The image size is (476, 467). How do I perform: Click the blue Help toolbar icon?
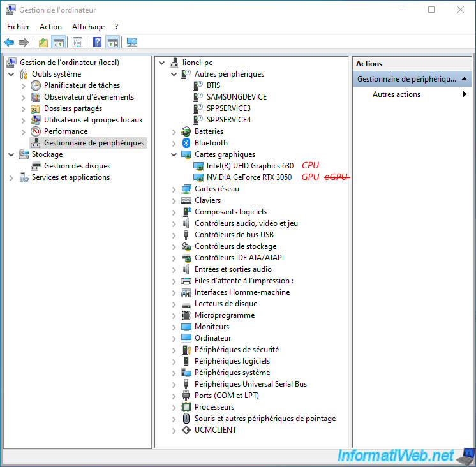pos(97,42)
